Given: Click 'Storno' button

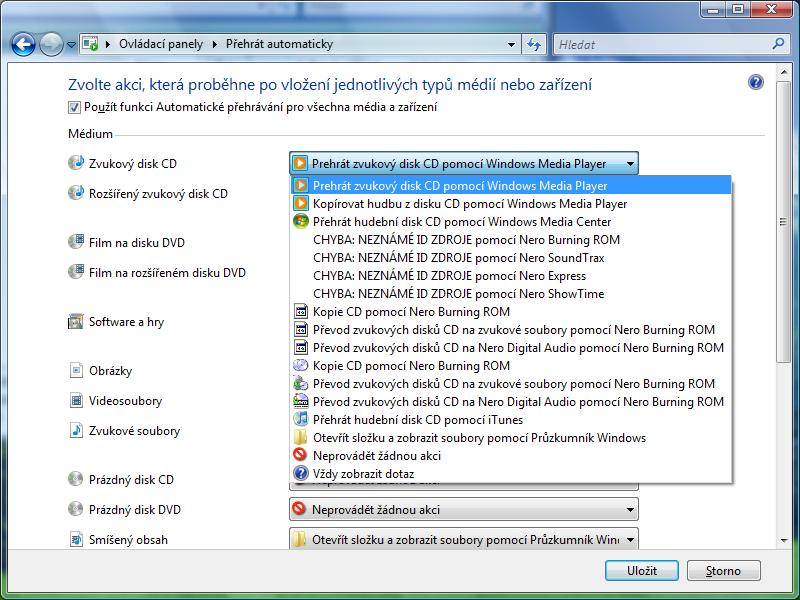Looking at the screenshot, I should (723, 570).
